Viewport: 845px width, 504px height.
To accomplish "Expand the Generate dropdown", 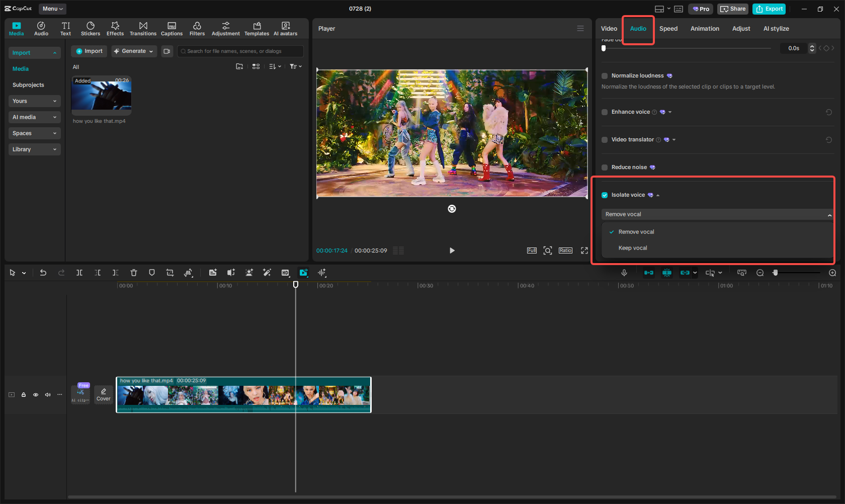I will coord(134,51).
